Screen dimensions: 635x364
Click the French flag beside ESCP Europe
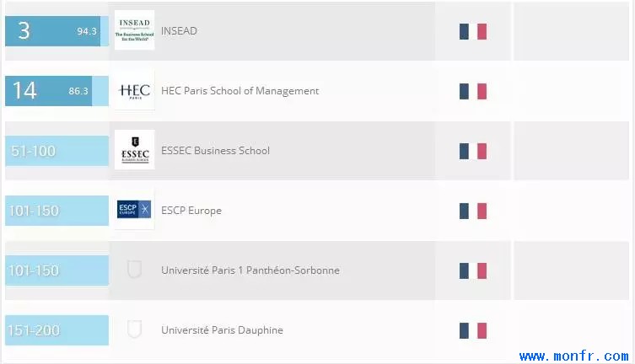pyautogui.click(x=473, y=211)
